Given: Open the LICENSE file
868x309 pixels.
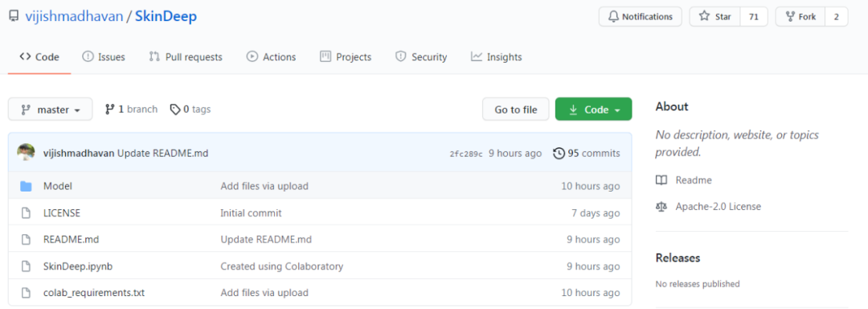Looking at the screenshot, I should coord(61,212).
